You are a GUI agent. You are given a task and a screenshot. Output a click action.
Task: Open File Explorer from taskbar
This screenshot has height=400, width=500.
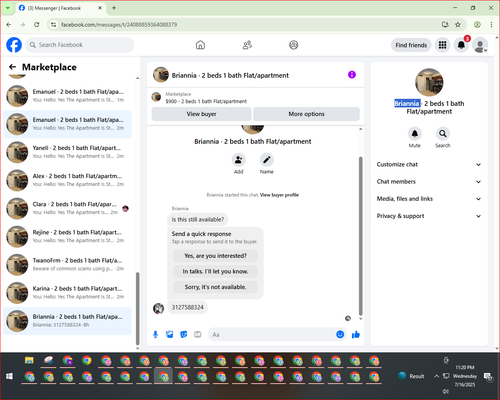pos(29,360)
